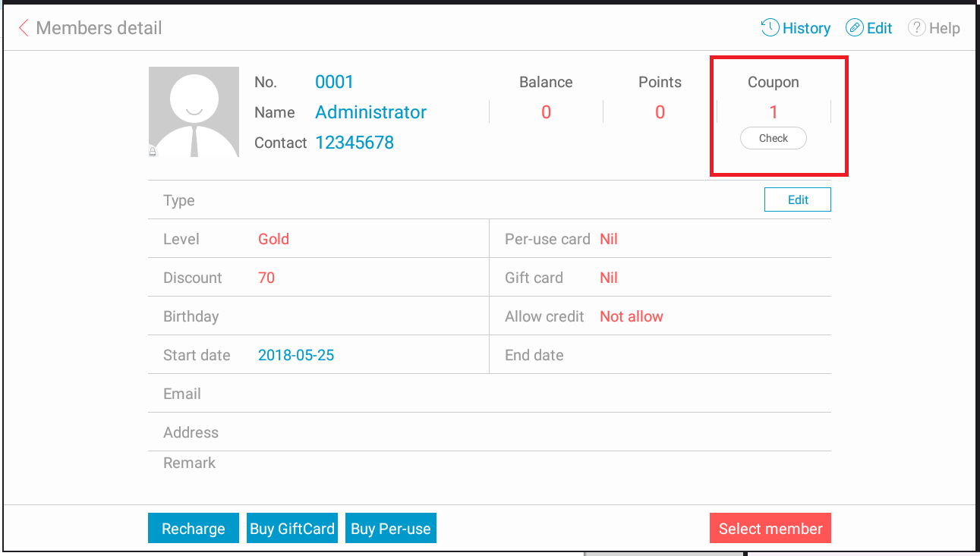980x556 pixels.
Task: Click Buy GiftCard button
Action: point(292,529)
